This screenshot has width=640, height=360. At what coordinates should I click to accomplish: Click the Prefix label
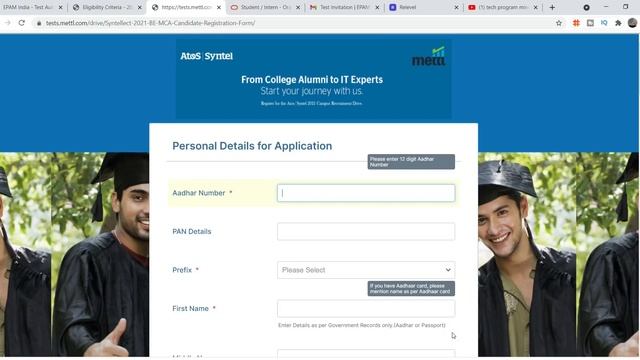[182, 270]
